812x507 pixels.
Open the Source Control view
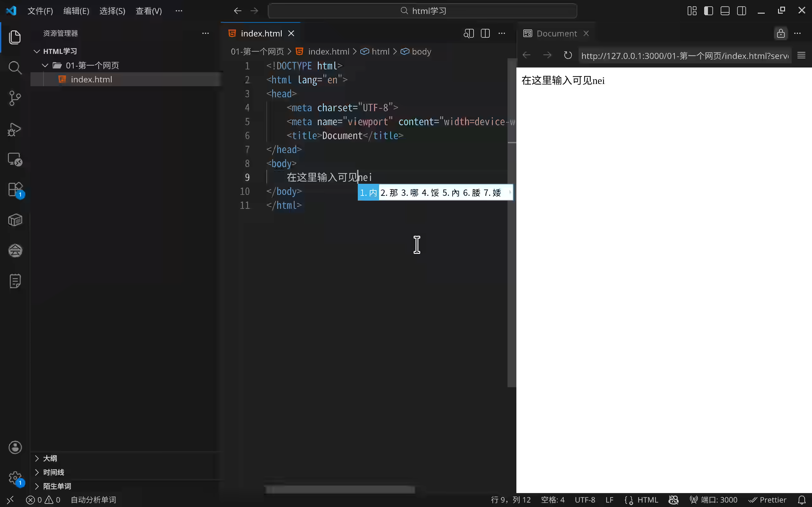(x=15, y=98)
